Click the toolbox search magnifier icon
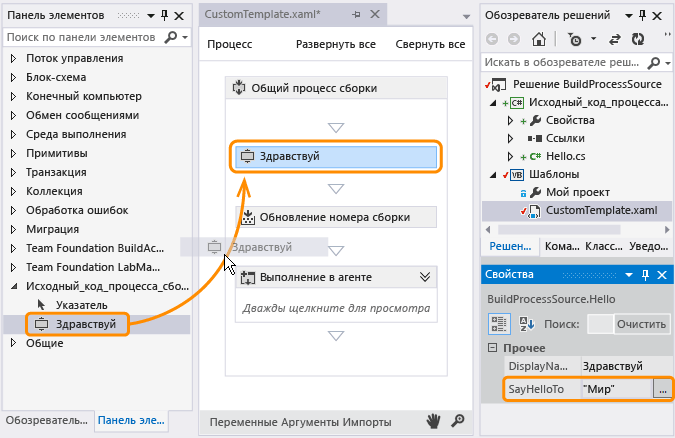This screenshot has height=438, width=675. (x=170, y=37)
